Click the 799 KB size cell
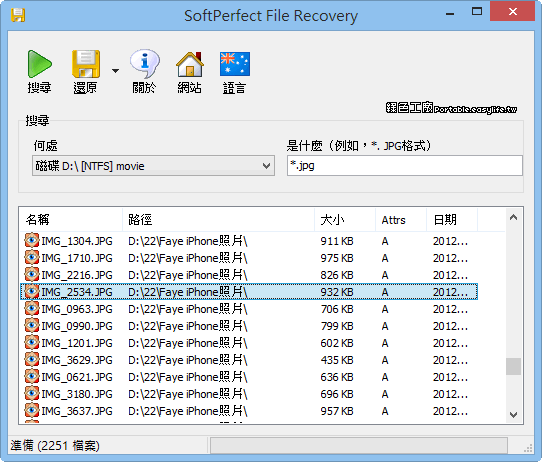 click(x=337, y=326)
